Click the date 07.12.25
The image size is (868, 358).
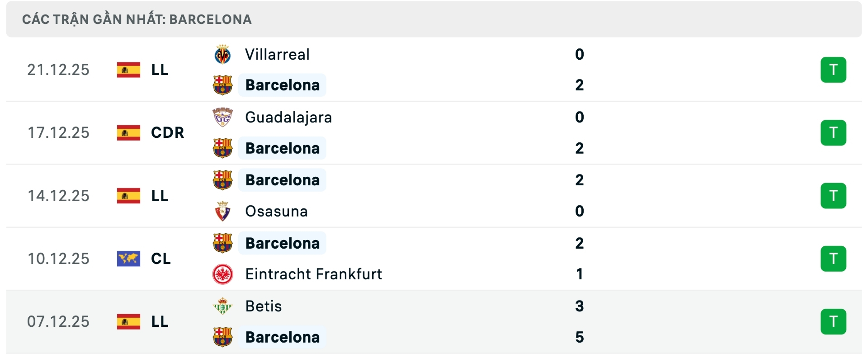pyautogui.click(x=58, y=321)
